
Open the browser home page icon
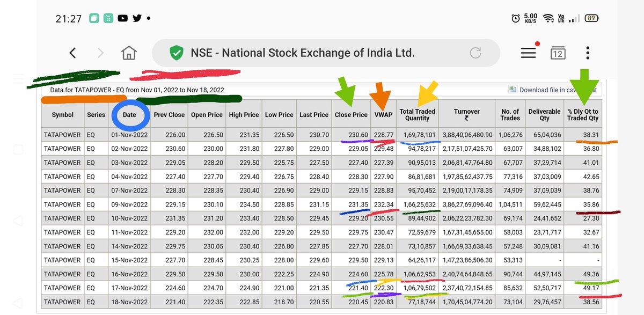tap(129, 53)
